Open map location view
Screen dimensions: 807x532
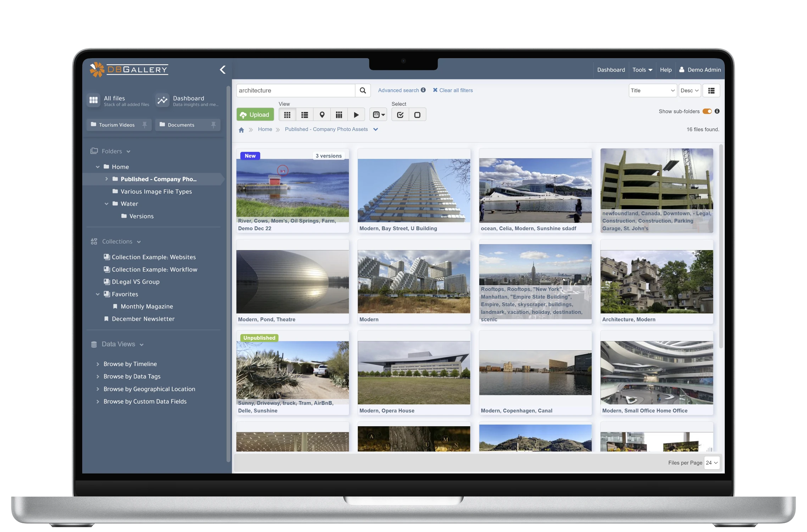(x=322, y=115)
